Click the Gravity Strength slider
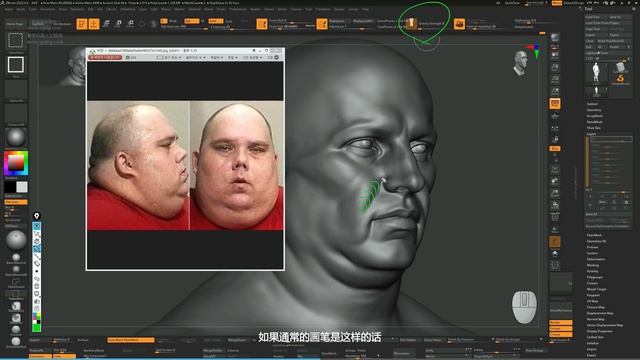 432,24
